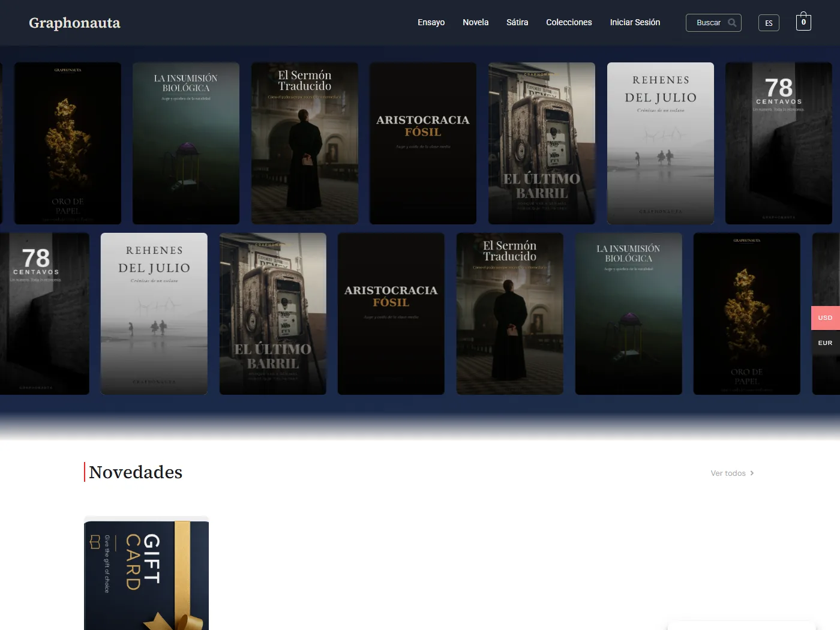Open Oro de Papel cover in top row

coord(68,143)
